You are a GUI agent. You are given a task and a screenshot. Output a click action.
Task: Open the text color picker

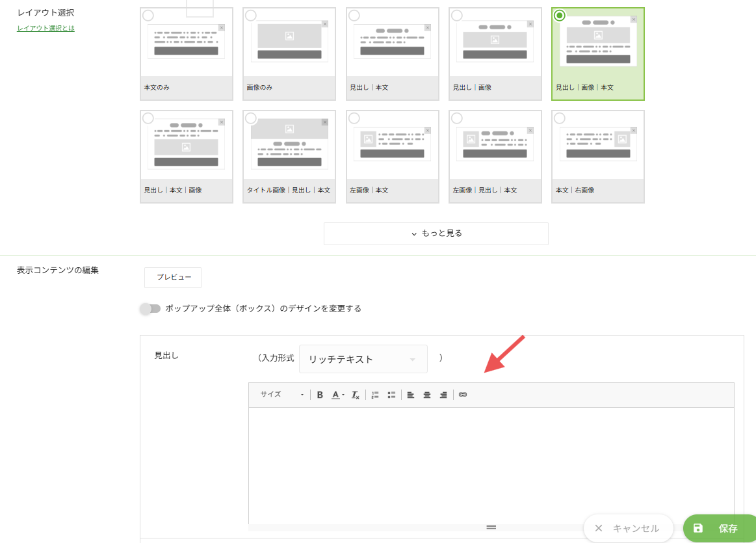[x=337, y=395]
